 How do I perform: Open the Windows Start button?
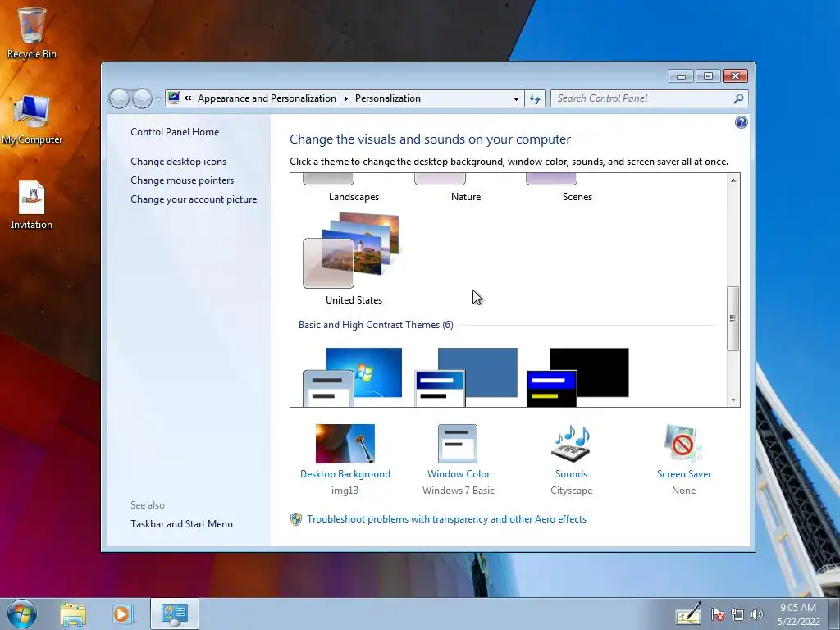[x=22, y=614]
